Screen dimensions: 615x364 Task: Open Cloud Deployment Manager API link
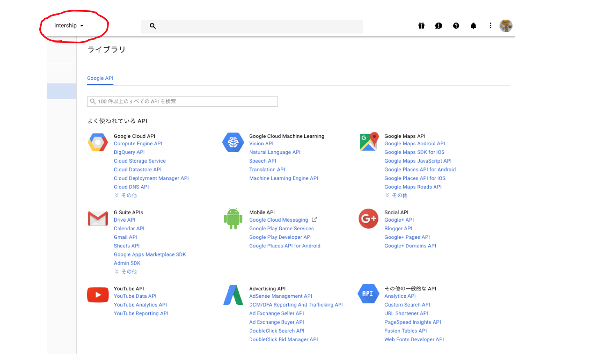point(151,178)
